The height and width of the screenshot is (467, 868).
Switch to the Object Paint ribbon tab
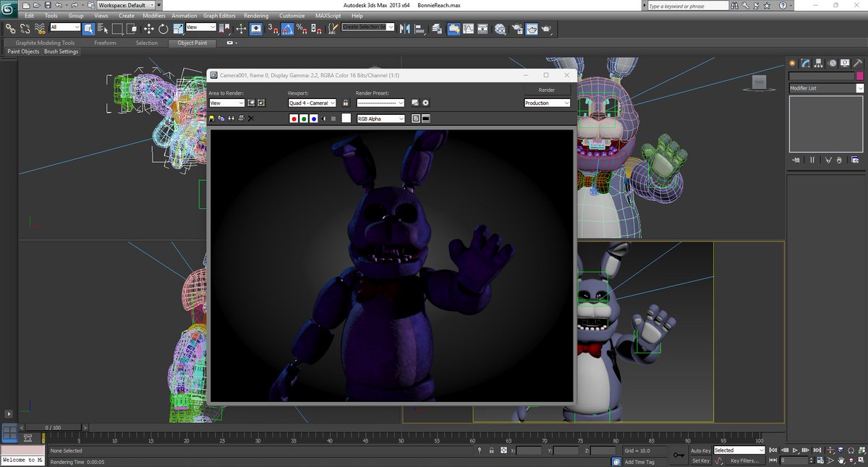[192, 43]
